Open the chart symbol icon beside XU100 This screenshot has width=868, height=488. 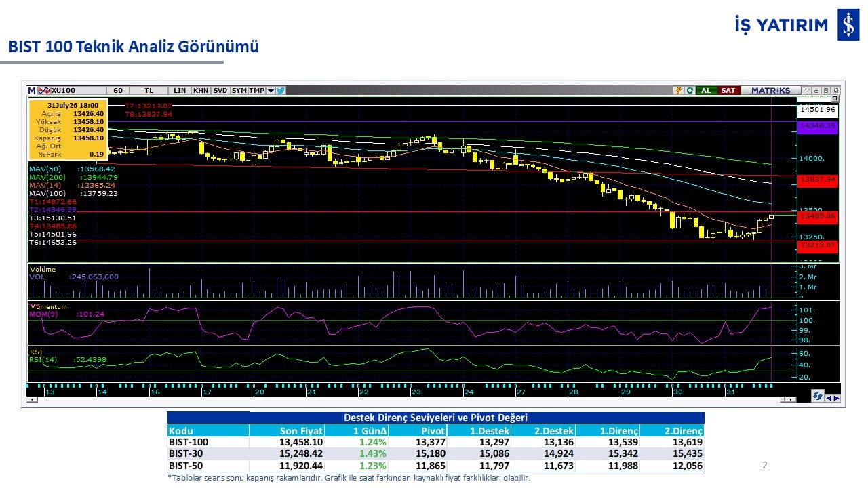coord(43,90)
